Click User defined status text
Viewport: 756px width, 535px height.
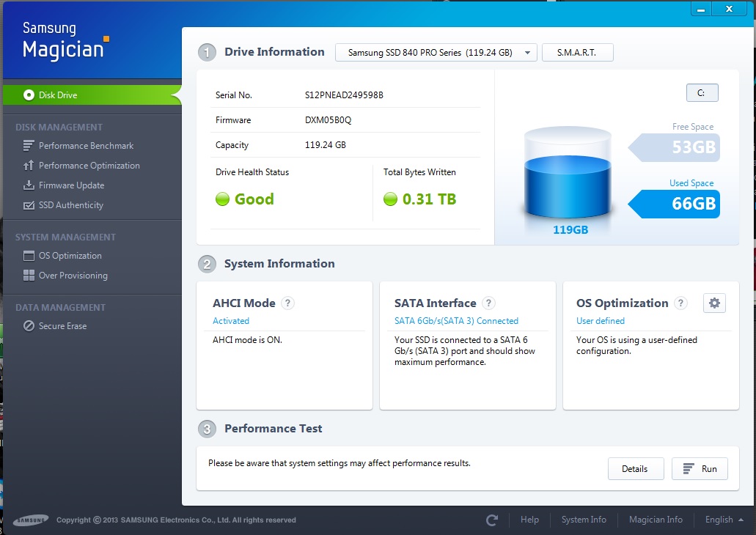point(601,320)
